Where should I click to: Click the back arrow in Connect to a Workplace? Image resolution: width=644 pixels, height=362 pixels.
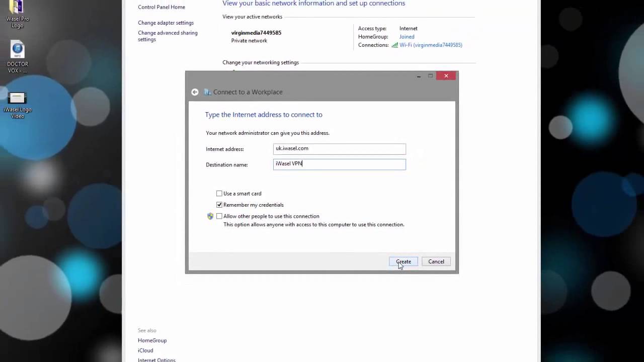195,92
